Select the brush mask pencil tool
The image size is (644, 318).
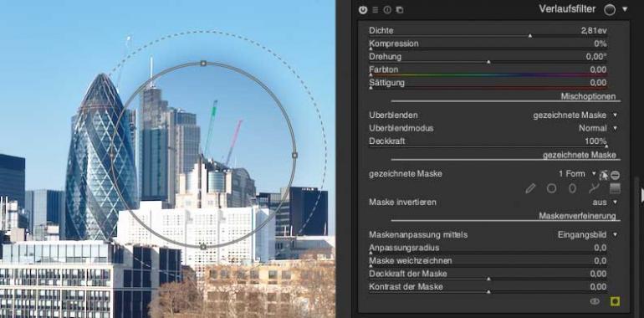point(530,188)
